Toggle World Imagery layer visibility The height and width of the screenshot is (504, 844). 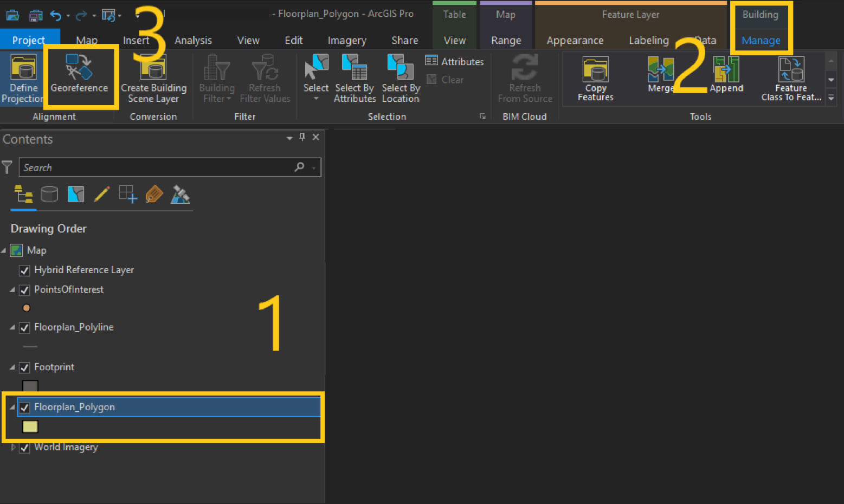point(24,448)
